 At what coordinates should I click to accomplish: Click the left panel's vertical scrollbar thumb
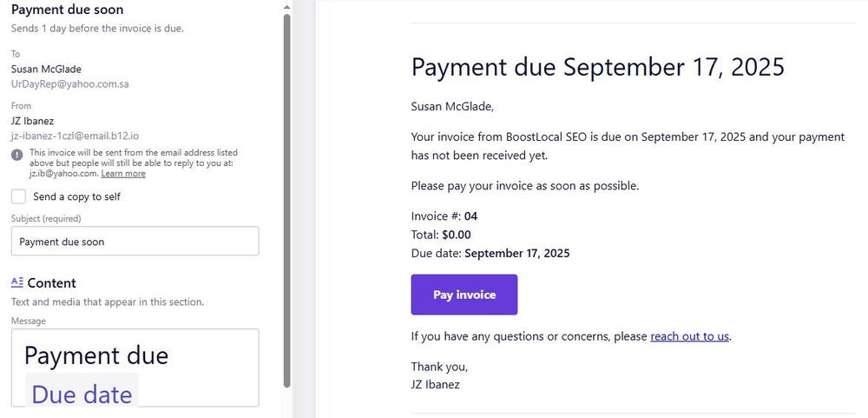coord(286,200)
